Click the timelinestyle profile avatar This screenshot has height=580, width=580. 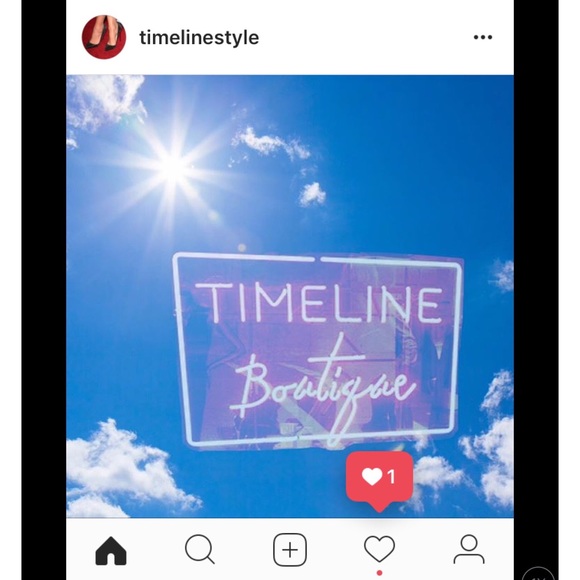[x=104, y=37]
